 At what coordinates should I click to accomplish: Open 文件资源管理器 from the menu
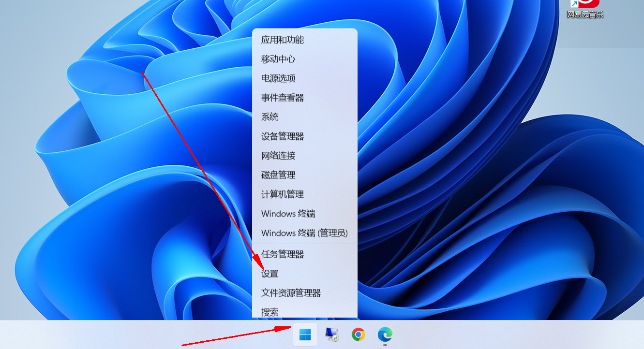305,293
